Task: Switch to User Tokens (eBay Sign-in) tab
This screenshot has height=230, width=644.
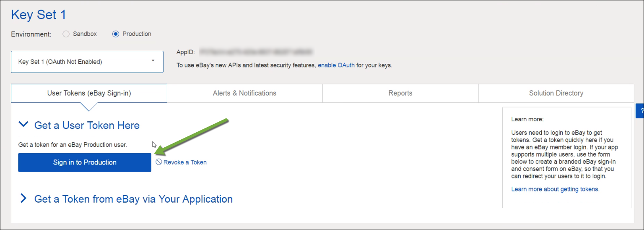Action: point(89,93)
